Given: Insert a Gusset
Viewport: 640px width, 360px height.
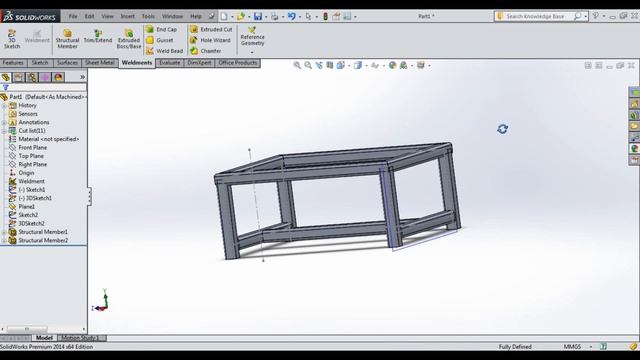Looking at the screenshot, I should [x=160, y=40].
